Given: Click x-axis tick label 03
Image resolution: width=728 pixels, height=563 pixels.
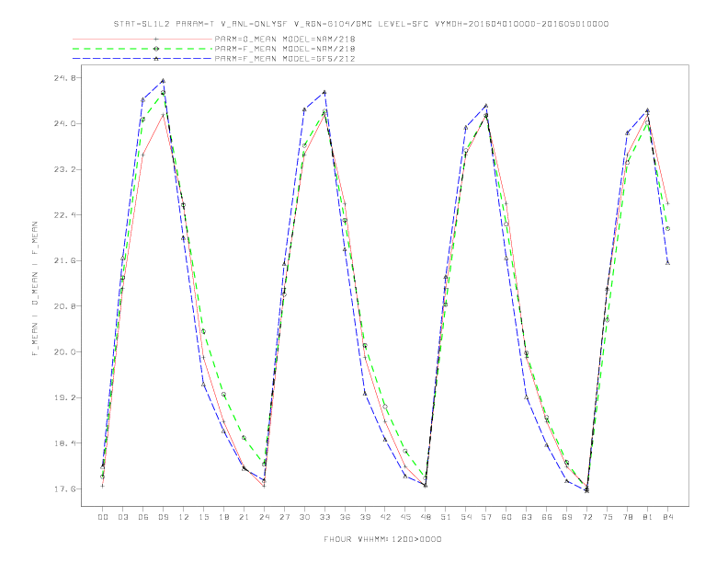Looking at the screenshot, I should tap(122, 517).
